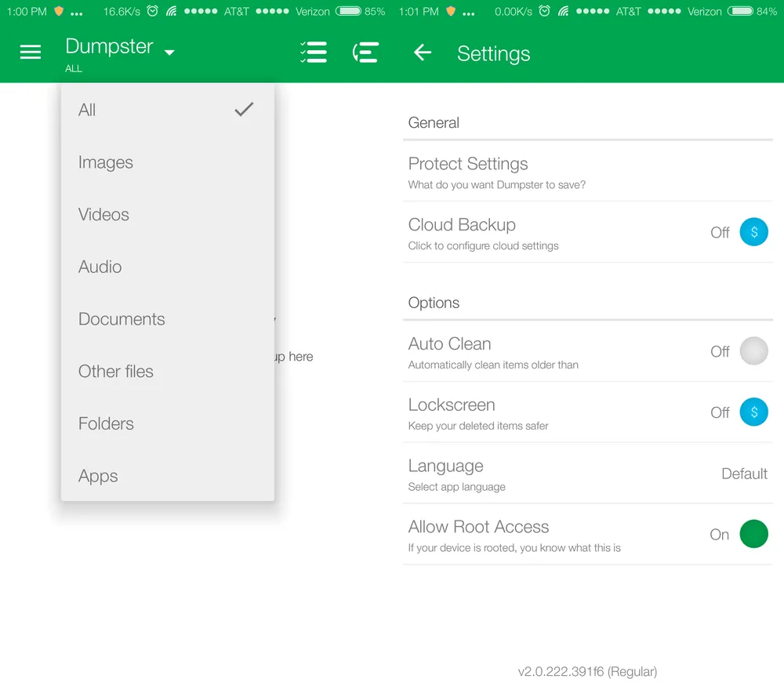
Task: Click the dollar icon next to Cloud Backup
Action: coord(753,231)
